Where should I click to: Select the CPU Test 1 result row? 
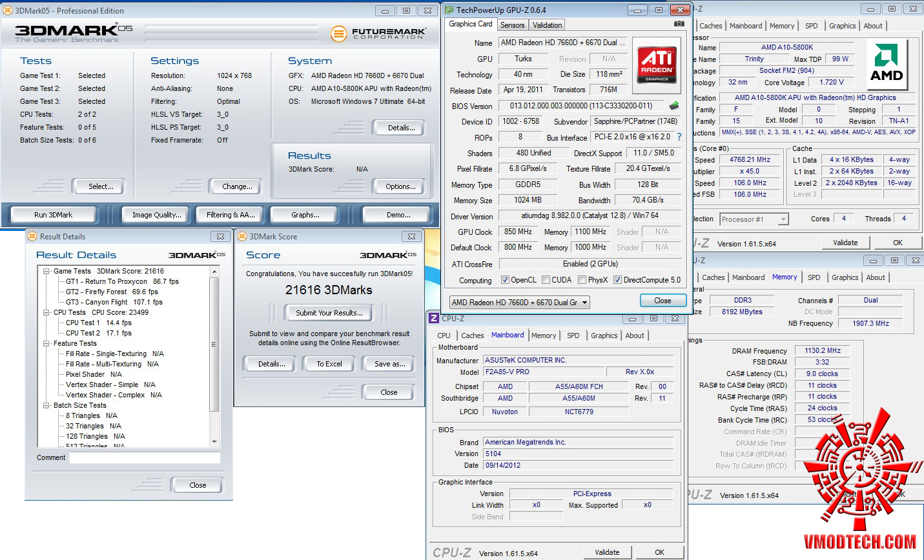click(x=99, y=323)
